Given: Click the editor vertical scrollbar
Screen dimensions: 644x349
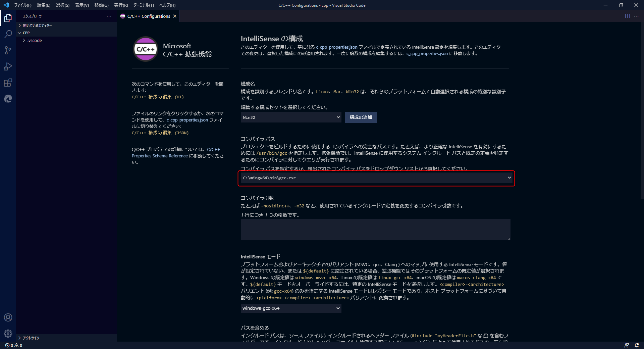Looking at the screenshot, I should point(642,111).
